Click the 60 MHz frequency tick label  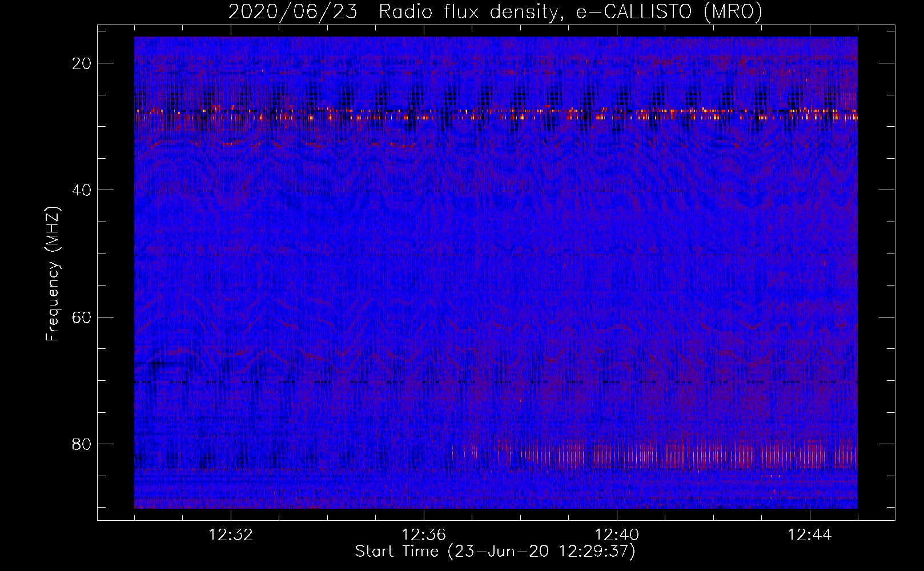click(82, 317)
